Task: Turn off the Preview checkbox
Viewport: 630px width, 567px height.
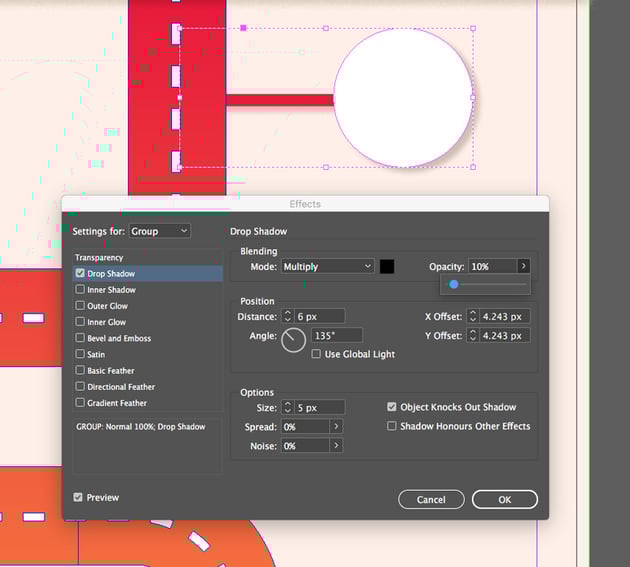Action: [x=79, y=497]
